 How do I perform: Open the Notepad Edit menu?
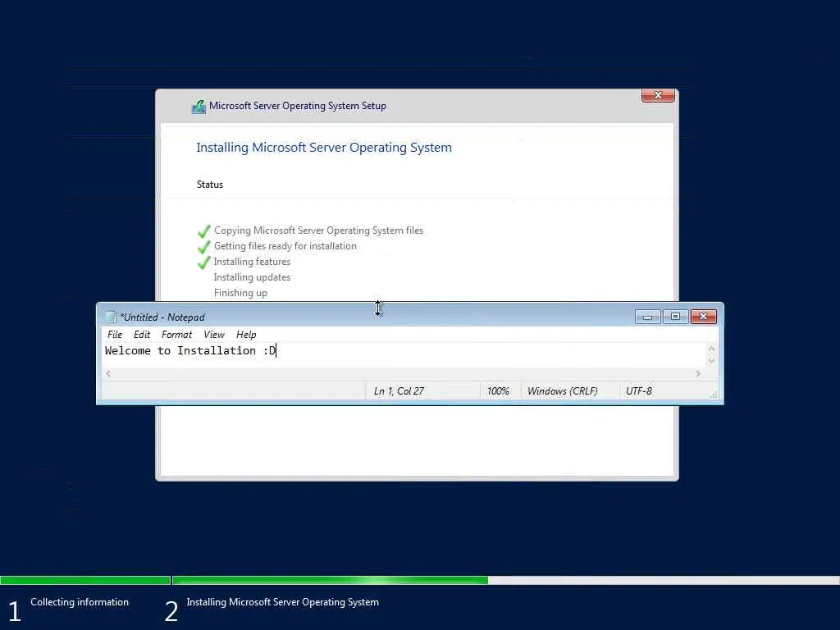click(x=141, y=335)
